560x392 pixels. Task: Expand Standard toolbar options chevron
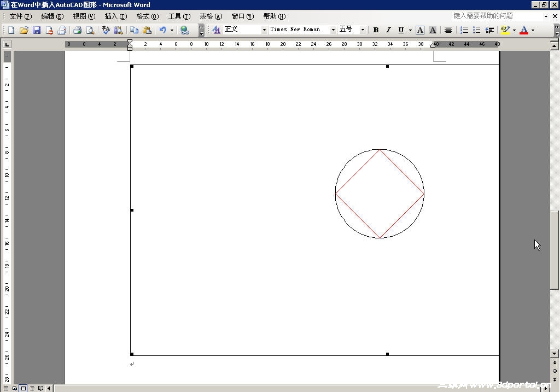(x=201, y=30)
